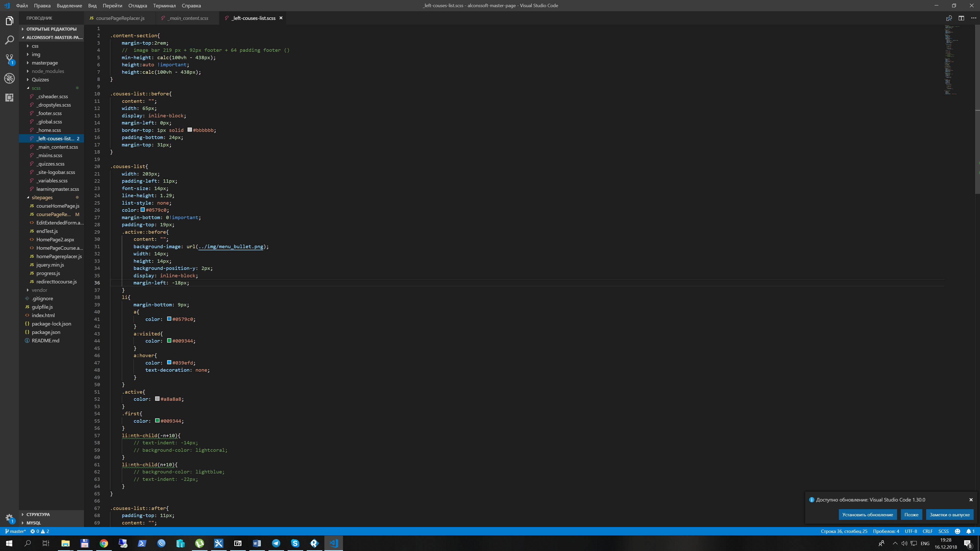Screen dimensions: 980x551
Task: Open the Explorer view icon
Action: [9, 21]
